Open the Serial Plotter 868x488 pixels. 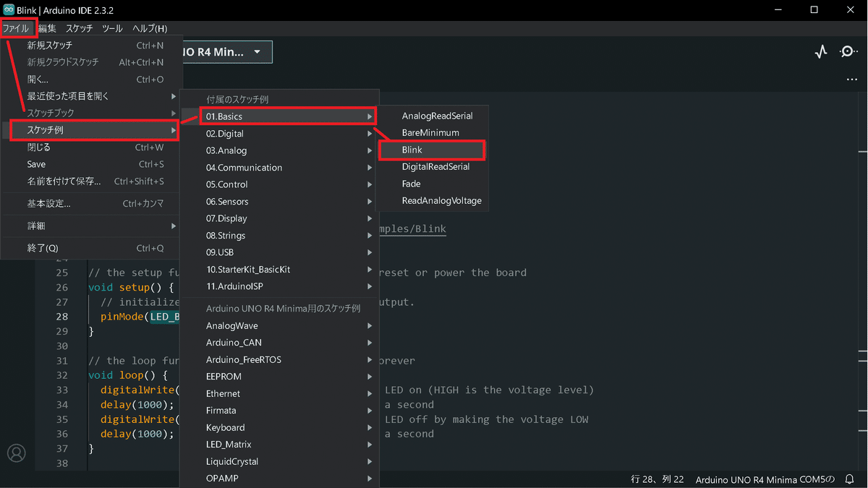coord(820,52)
